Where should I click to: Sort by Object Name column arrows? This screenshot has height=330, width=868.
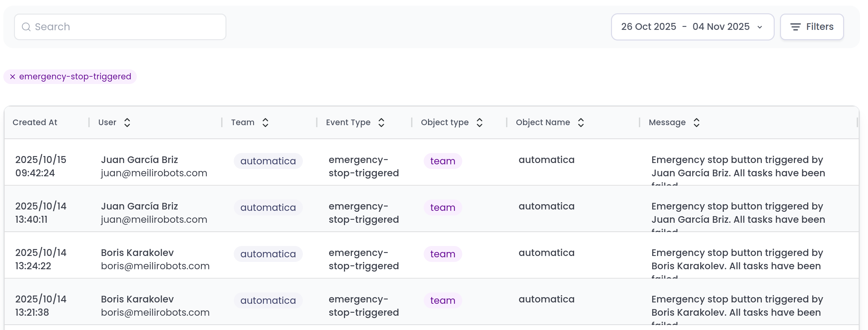580,123
